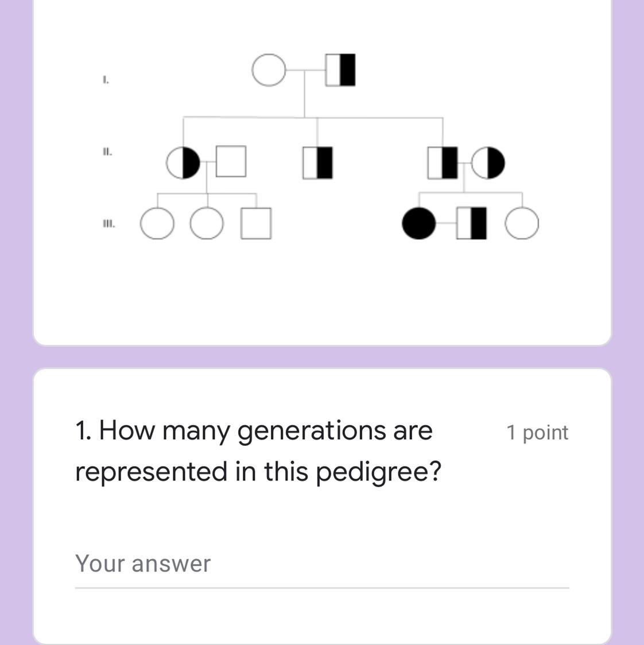The height and width of the screenshot is (645, 644).
Task: Select the rightmost unshaded circle in generation III
Action: tap(522, 223)
